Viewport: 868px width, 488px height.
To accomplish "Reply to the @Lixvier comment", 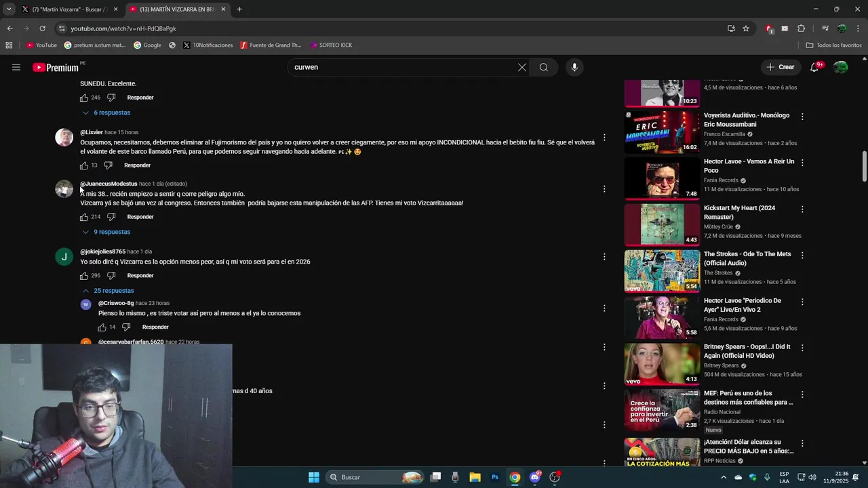I will pyautogui.click(x=137, y=165).
